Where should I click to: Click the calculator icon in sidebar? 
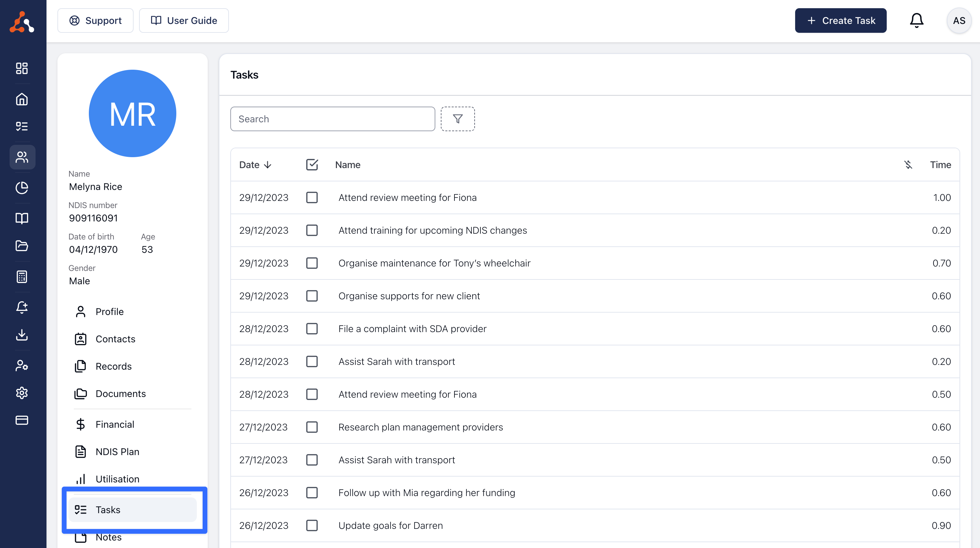click(22, 276)
